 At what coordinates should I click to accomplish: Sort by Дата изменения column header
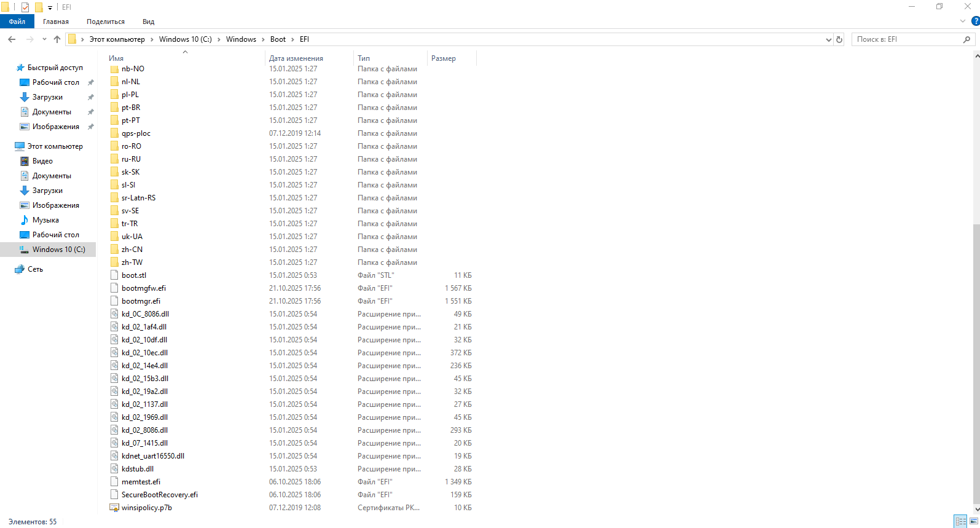296,58
